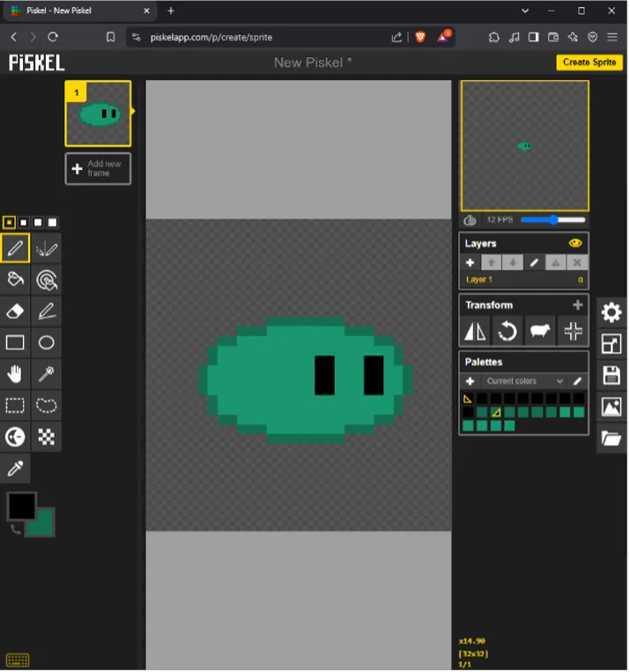
Task: Select the Eraser tool
Action: [15, 312]
